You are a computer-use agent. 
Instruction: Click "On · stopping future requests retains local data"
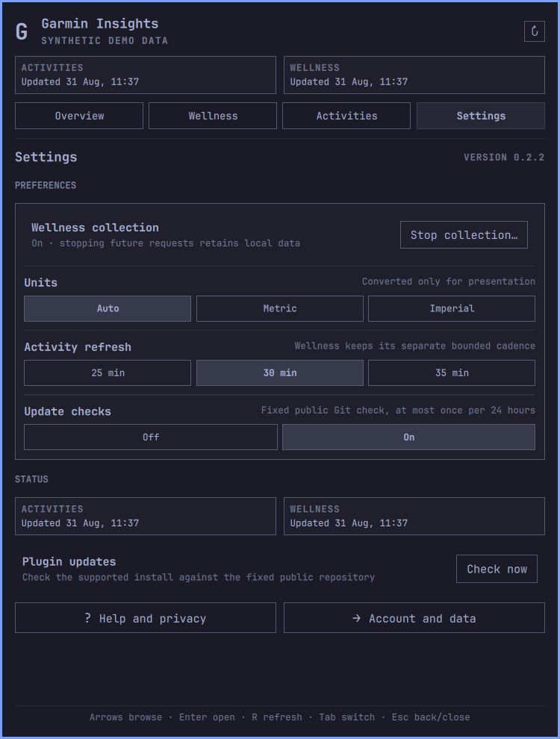(166, 243)
